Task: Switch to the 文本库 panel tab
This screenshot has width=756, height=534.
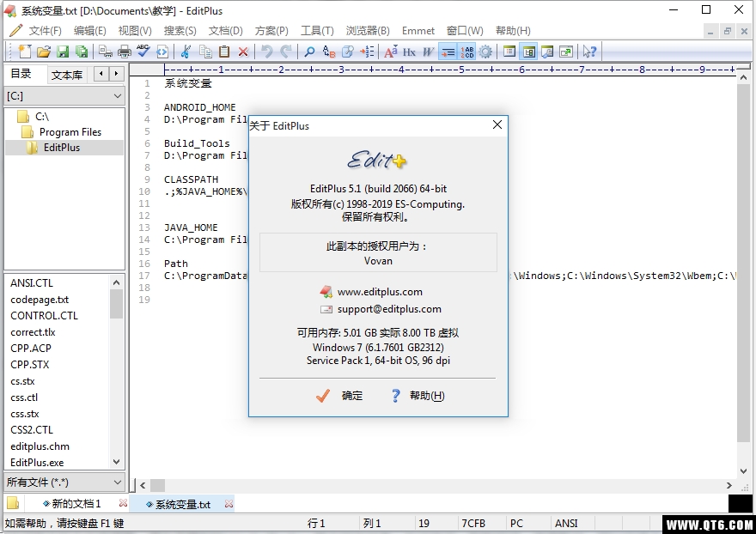Action: click(67, 76)
